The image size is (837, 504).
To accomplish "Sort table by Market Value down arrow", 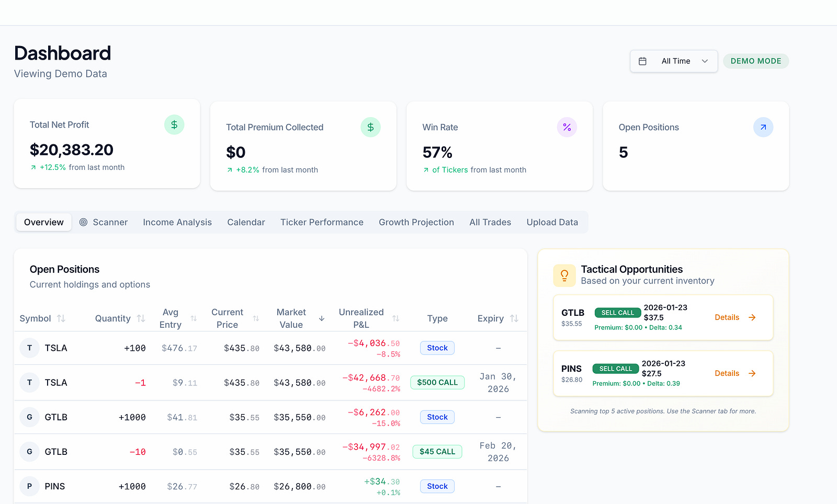I will pyautogui.click(x=322, y=318).
